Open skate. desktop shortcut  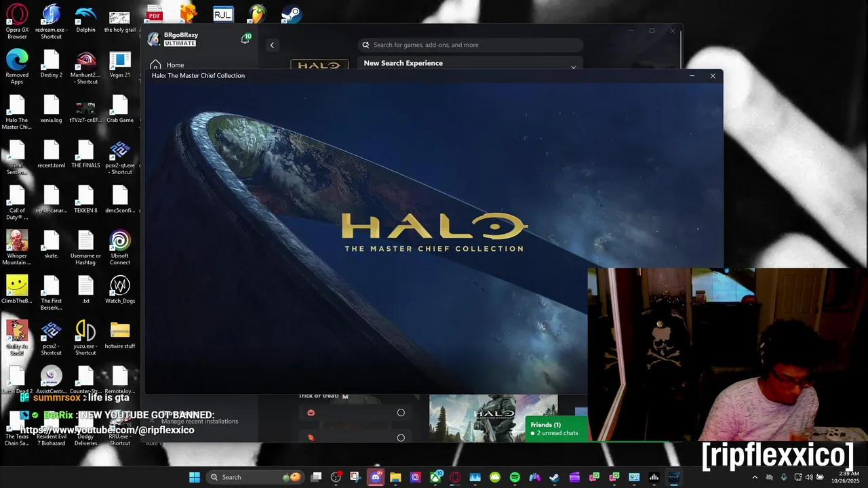click(51, 245)
